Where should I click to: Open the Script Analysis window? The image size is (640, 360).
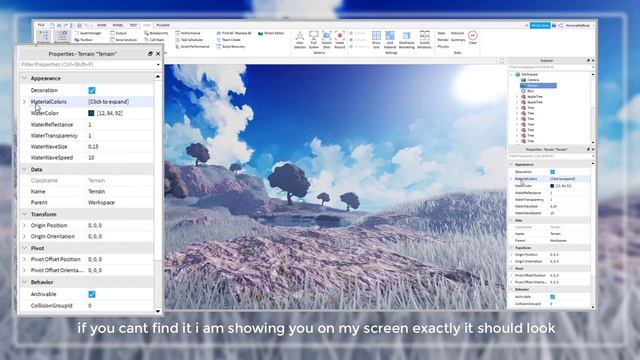tap(124, 40)
